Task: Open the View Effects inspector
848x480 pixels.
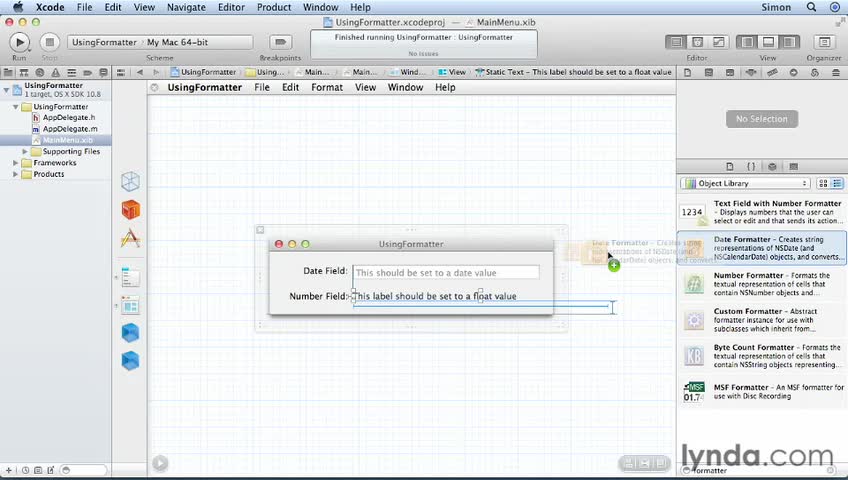Action: pyautogui.click(x=836, y=72)
